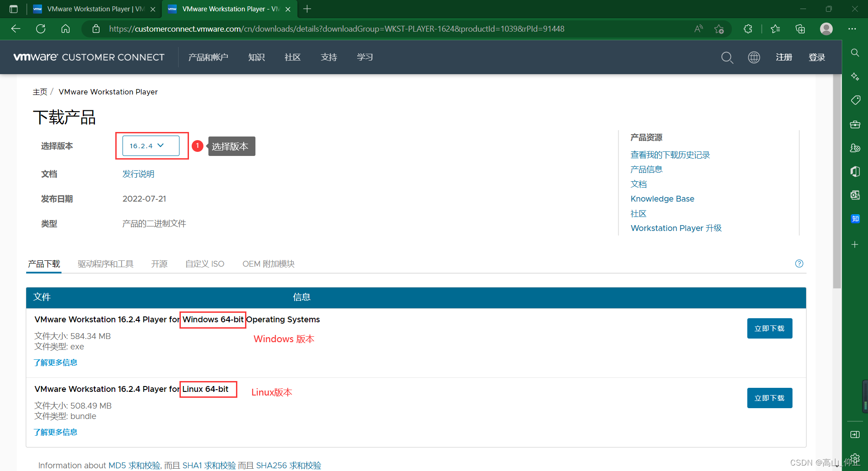The width and height of the screenshot is (868, 471).
Task: Open 发行说明 release notes link
Action: (x=138, y=174)
